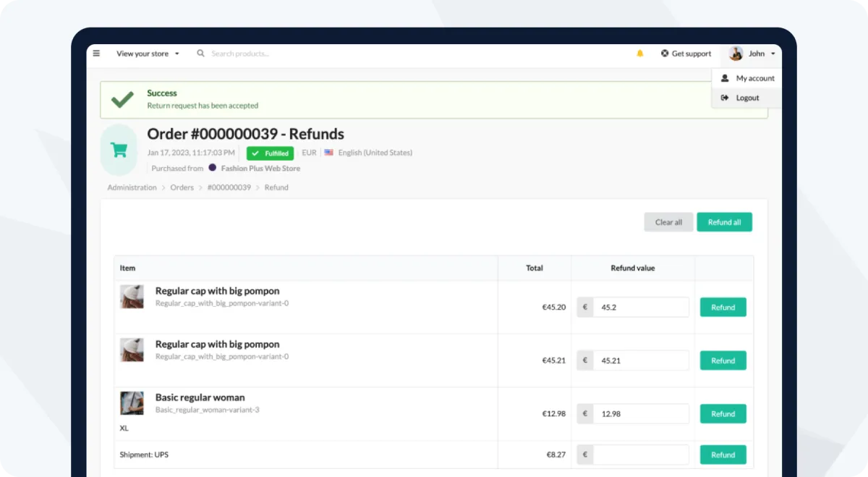Screen dimensions: 868x477
Task: Click the notification bell icon
Action: 639,54
